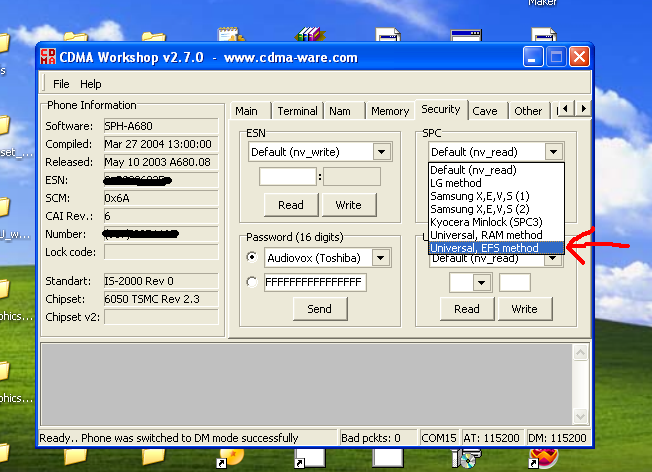Open the small dropdown above the lower Read button

481,283
